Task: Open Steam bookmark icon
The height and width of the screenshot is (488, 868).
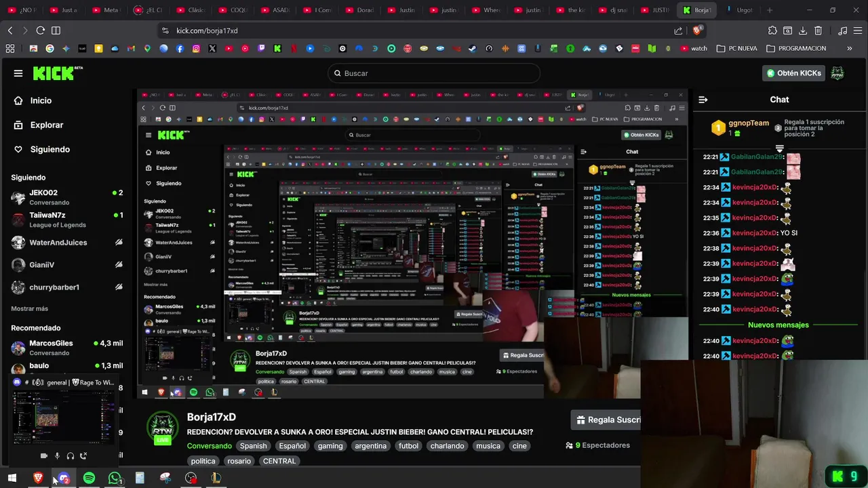Action: pyautogui.click(x=472, y=49)
